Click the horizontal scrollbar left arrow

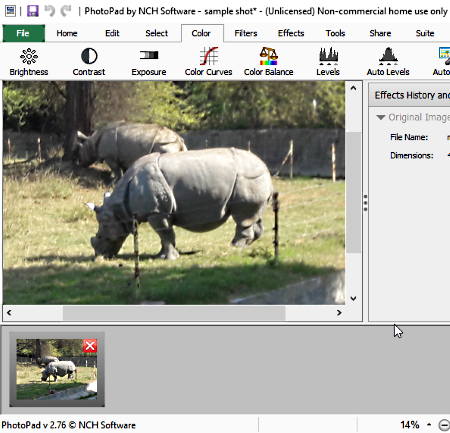tap(9, 313)
